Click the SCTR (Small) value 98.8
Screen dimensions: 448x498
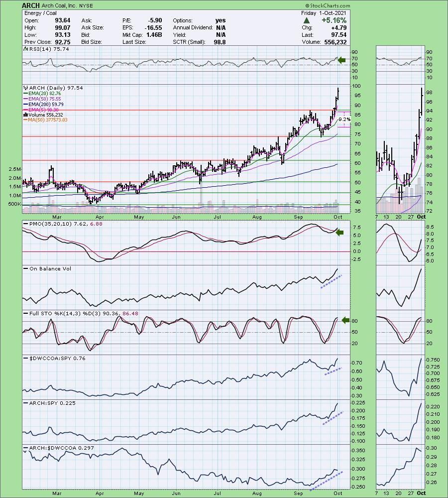220,42
